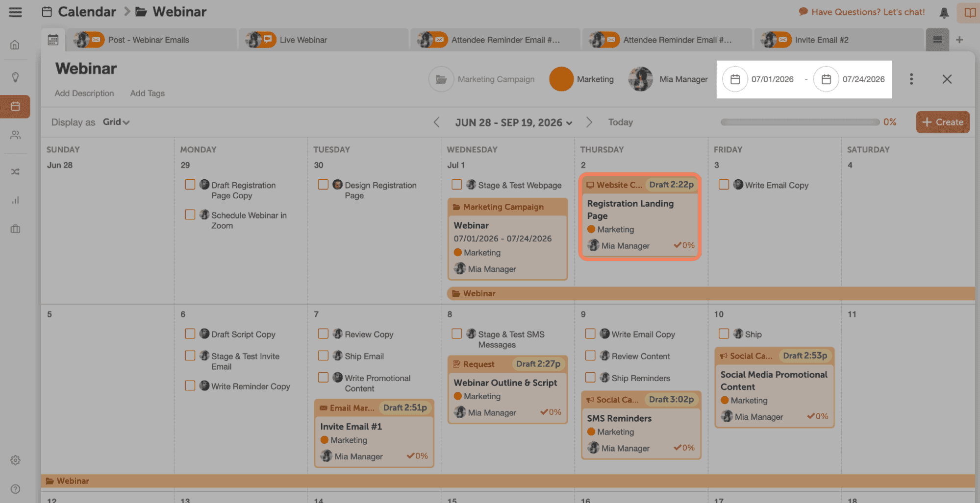The height and width of the screenshot is (503, 980).
Task: Switch to the Live Webinar tab
Action: 303,40
